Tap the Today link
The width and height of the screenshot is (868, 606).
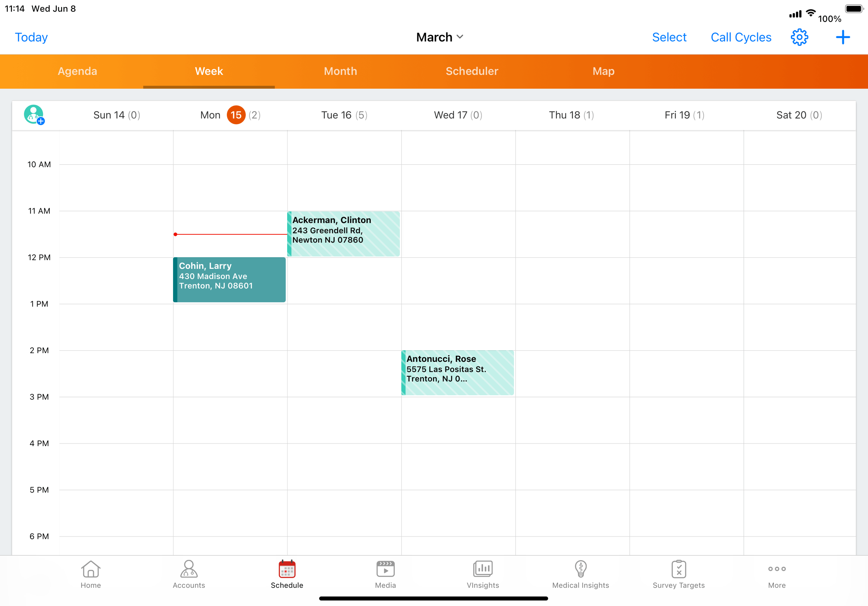31,37
